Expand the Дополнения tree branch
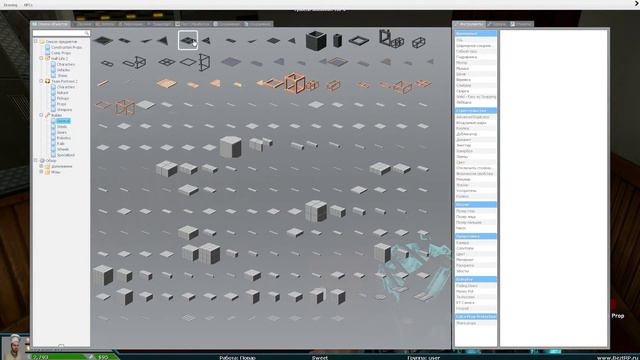The width and height of the screenshot is (640, 360). pos(41,166)
